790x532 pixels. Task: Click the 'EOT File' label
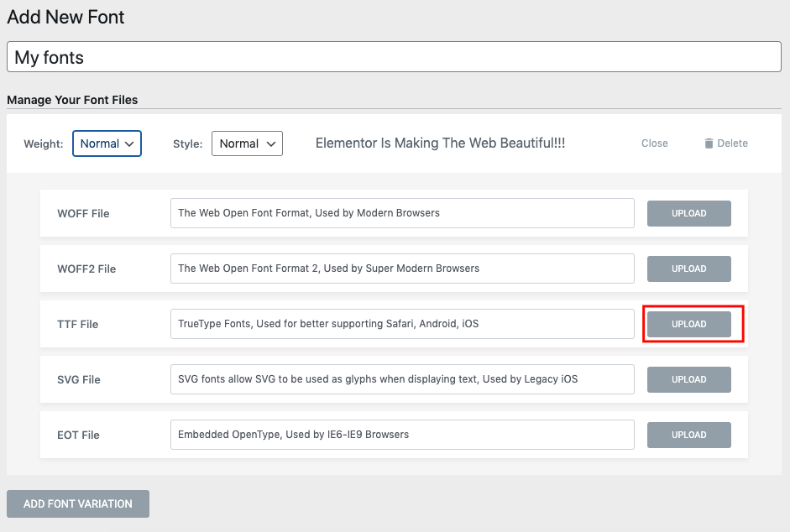[78, 436]
